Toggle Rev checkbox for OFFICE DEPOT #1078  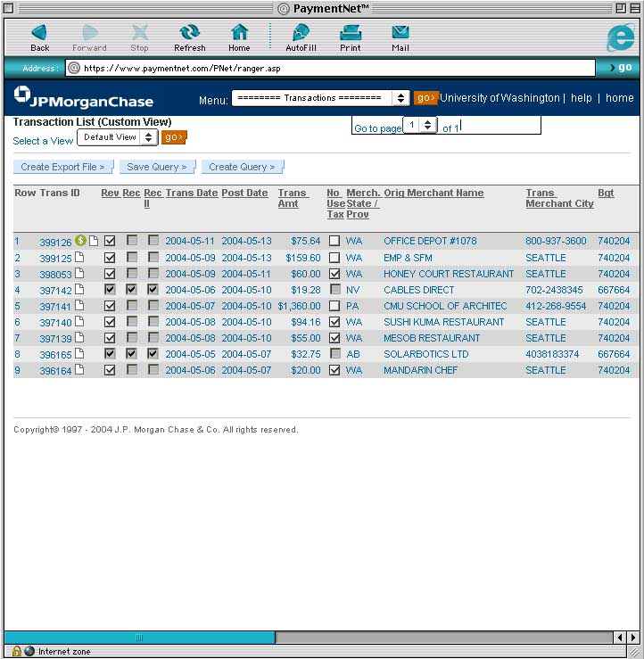click(110, 241)
